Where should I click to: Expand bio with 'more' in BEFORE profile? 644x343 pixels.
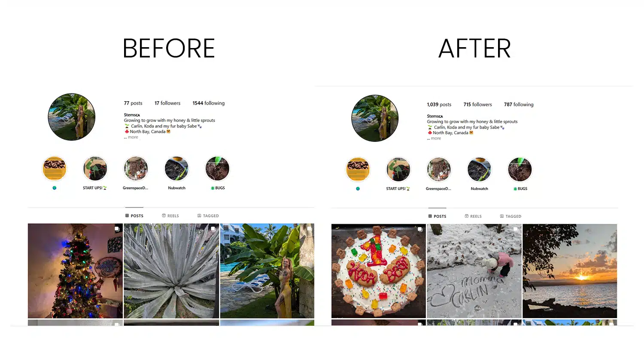tap(133, 137)
